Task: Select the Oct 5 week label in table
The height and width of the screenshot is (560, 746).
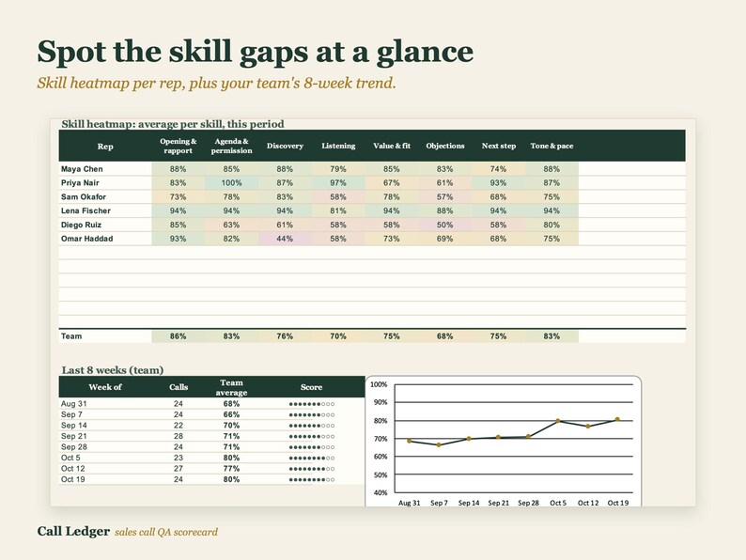Action: [70, 458]
